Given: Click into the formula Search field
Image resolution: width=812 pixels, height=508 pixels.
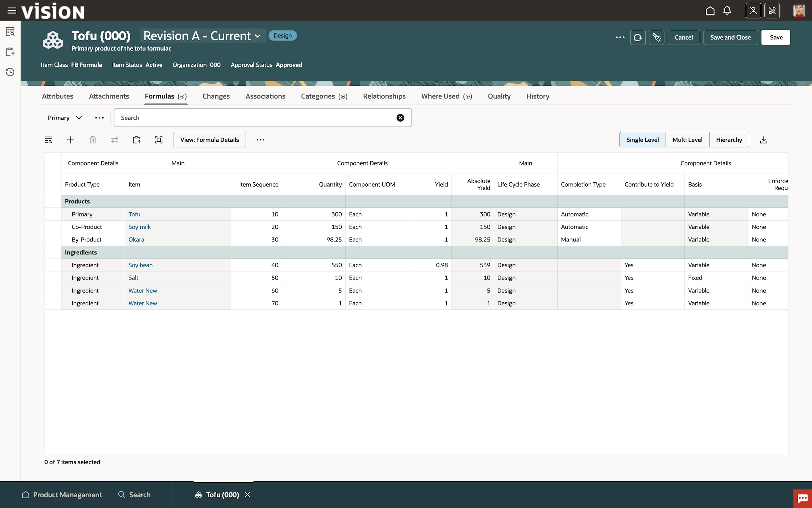Looking at the screenshot, I should (255, 118).
